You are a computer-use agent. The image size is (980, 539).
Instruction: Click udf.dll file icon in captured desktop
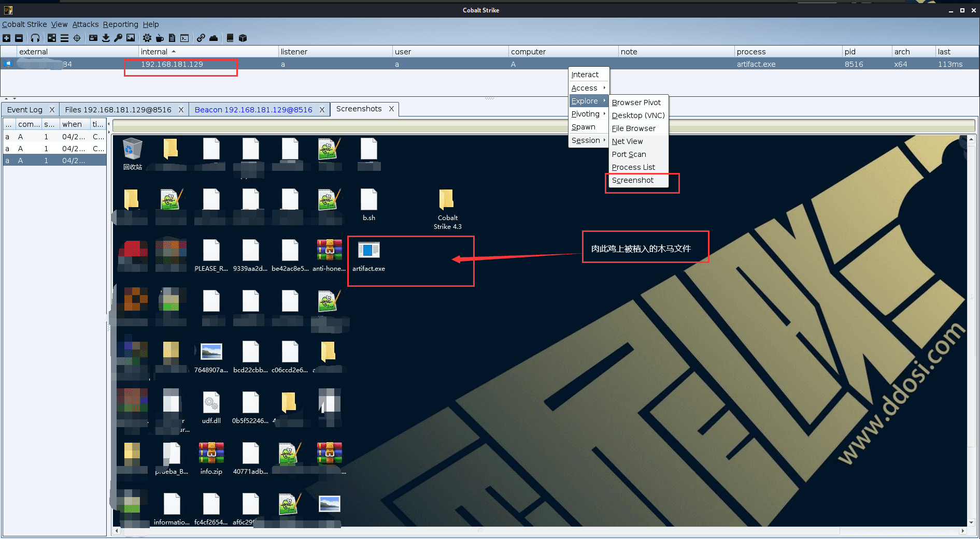(211, 402)
